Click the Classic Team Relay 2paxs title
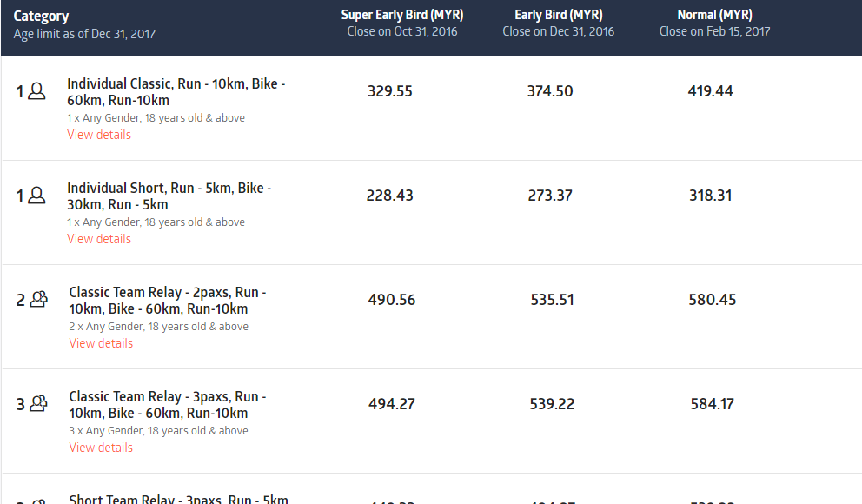 pyautogui.click(x=168, y=301)
